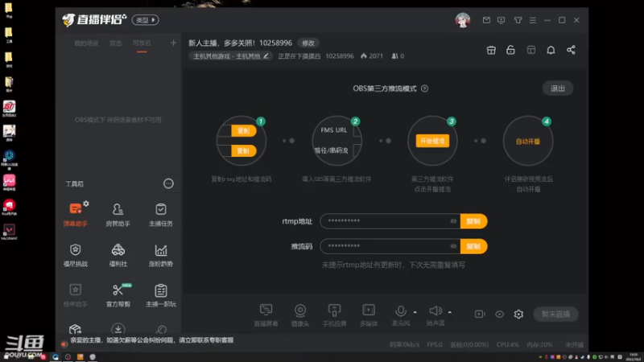Image resolution: width=644 pixels, height=362 pixels.
Task: Open the 房管助手 room manager tool
Action: click(118, 214)
